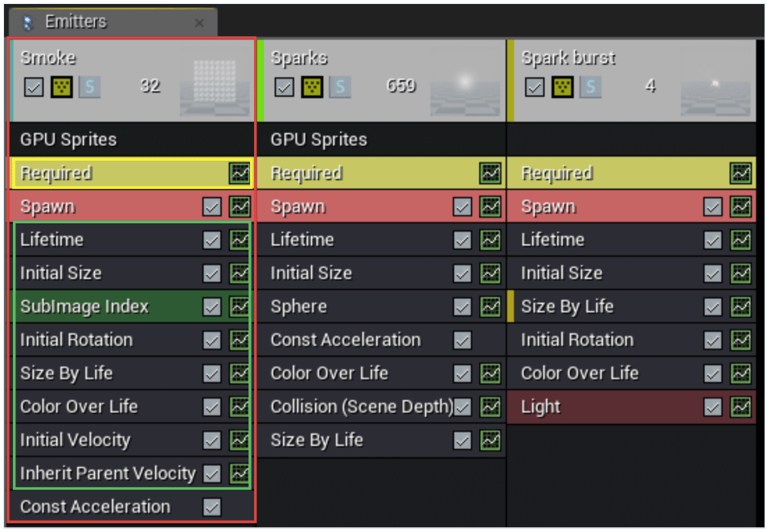Show Light module curve in Spark burst
This screenshot has width=771, height=532.
pyautogui.click(x=740, y=407)
